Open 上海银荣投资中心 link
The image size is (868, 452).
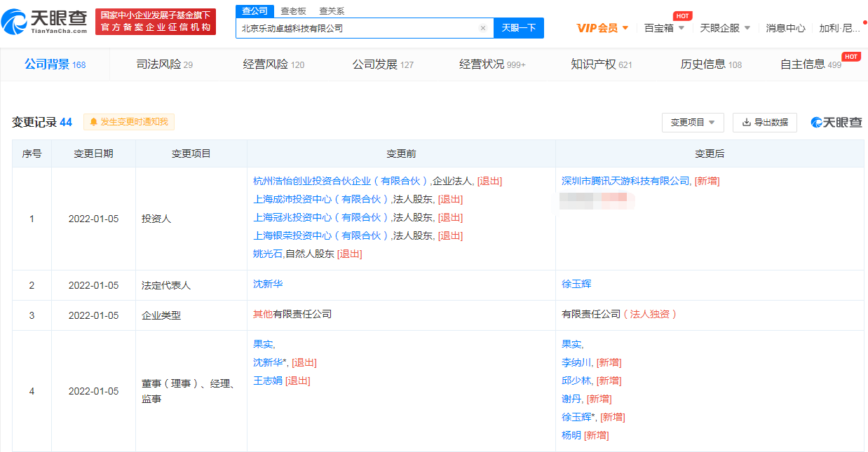(x=320, y=235)
